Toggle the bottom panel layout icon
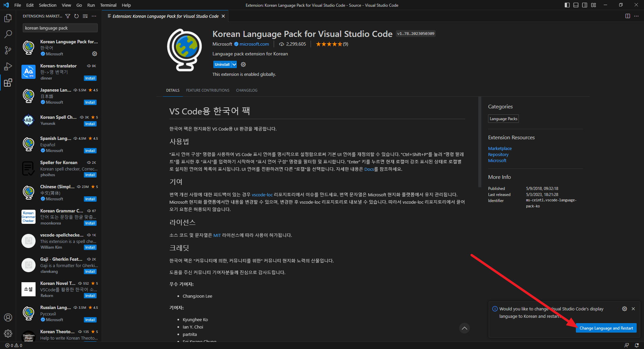644x349 pixels. click(576, 5)
